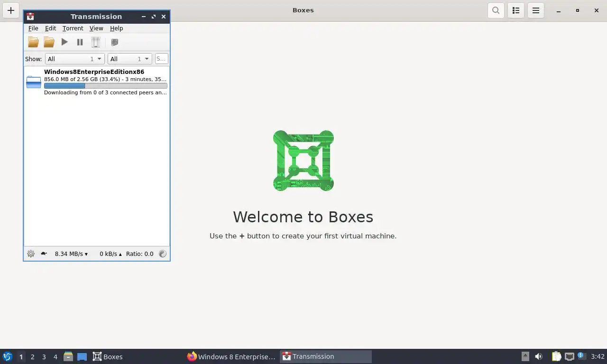Open the search in Boxes header
The height and width of the screenshot is (364, 607).
496,10
